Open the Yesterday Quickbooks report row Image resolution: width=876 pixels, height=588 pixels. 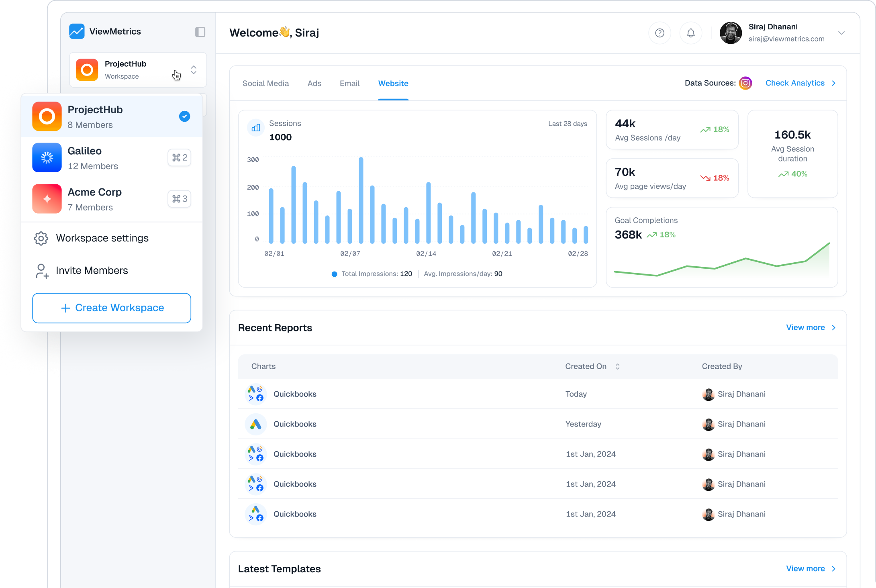point(295,424)
